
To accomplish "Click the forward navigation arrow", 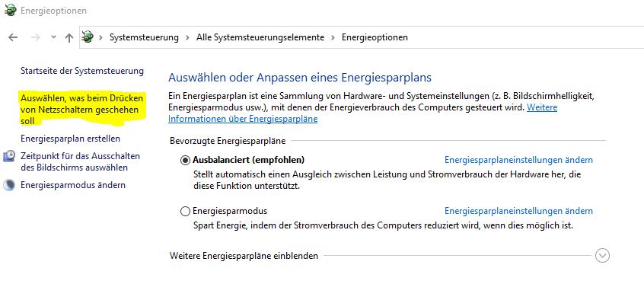I will click(x=36, y=37).
